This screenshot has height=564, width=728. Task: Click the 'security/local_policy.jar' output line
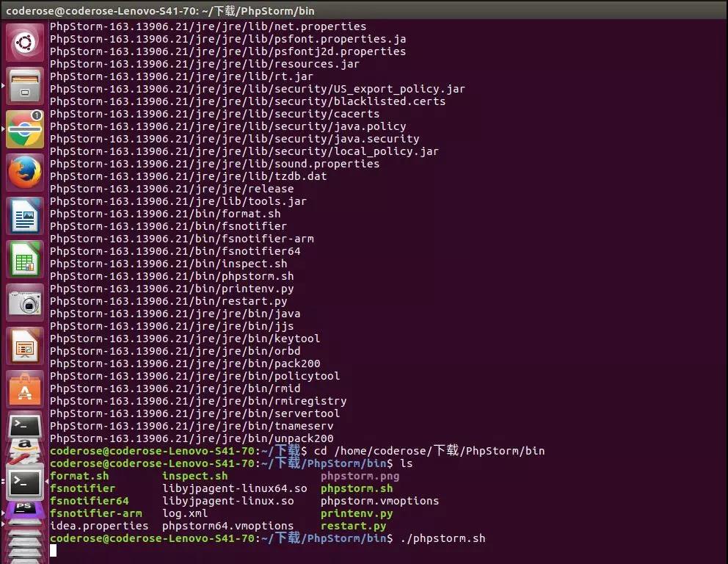(244, 151)
